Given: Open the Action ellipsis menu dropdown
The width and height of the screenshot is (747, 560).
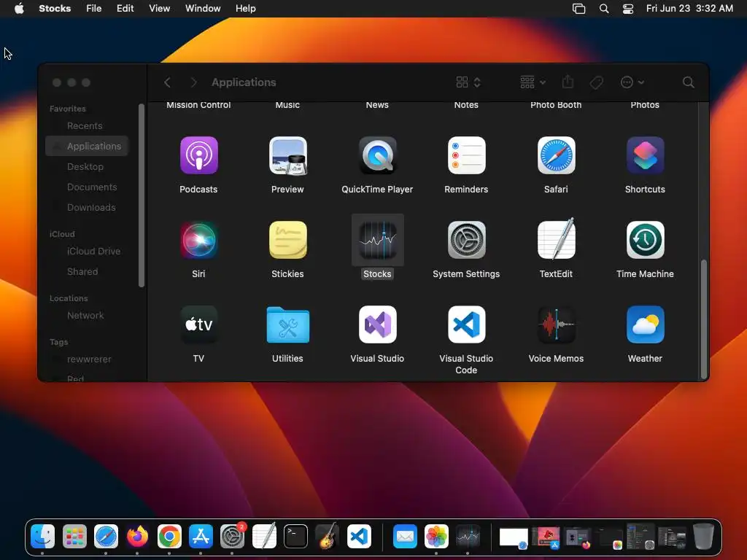Looking at the screenshot, I should click(x=632, y=82).
